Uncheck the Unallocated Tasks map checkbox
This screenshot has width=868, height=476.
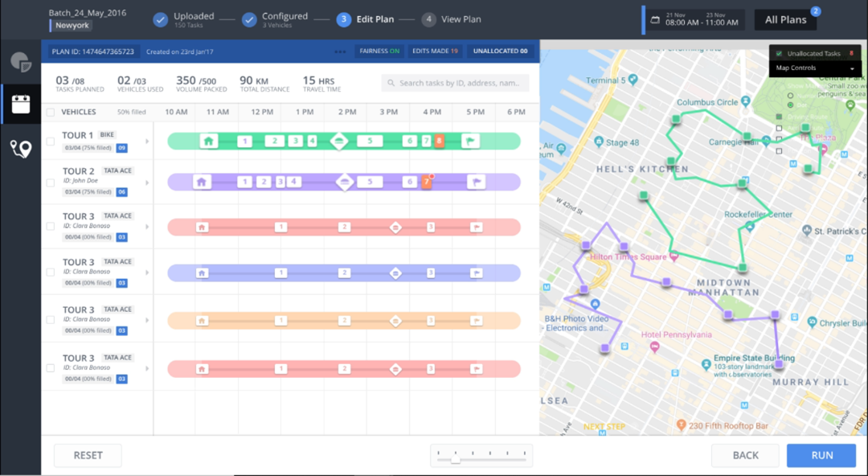pyautogui.click(x=779, y=54)
